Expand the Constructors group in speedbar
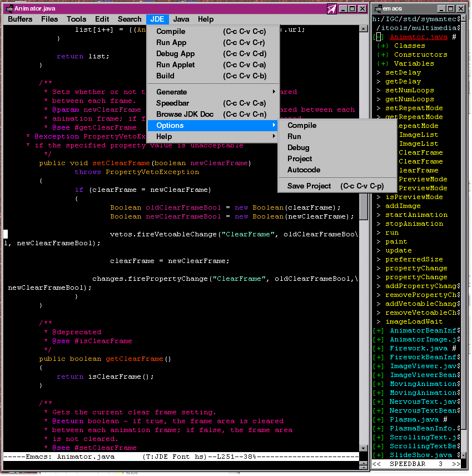This screenshot has width=472, height=476. pyautogui.click(x=382, y=55)
